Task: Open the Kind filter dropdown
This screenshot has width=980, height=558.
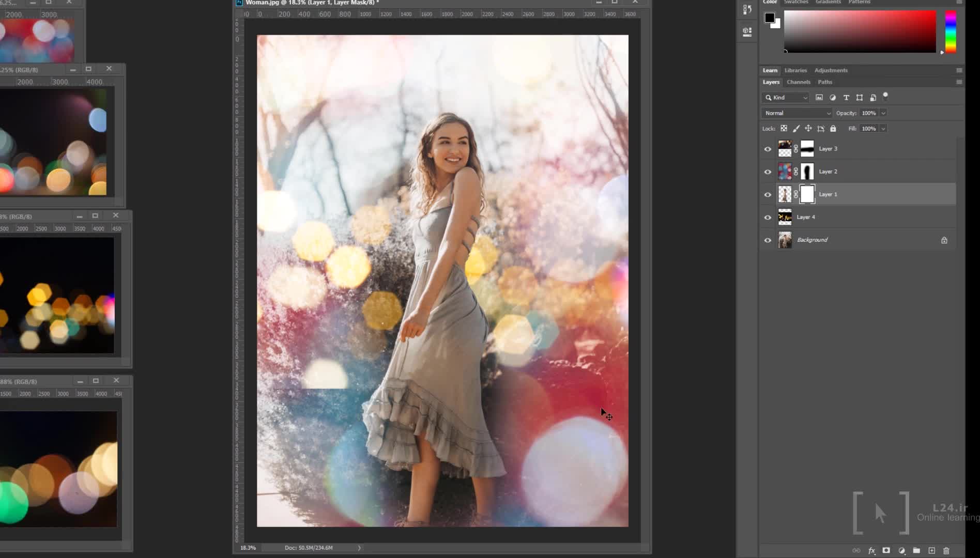Action: click(786, 98)
